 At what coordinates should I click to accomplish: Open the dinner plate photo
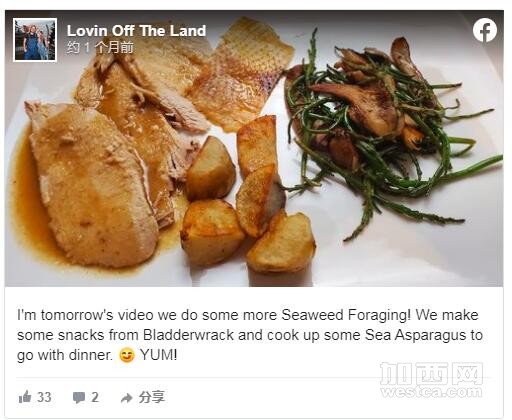pyautogui.click(x=254, y=148)
